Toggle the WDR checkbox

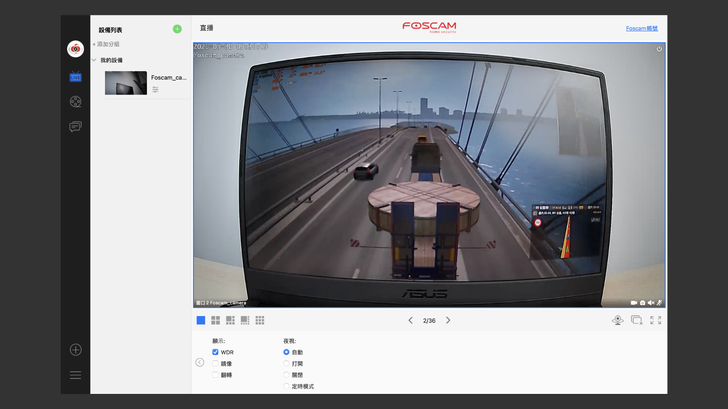coord(215,352)
